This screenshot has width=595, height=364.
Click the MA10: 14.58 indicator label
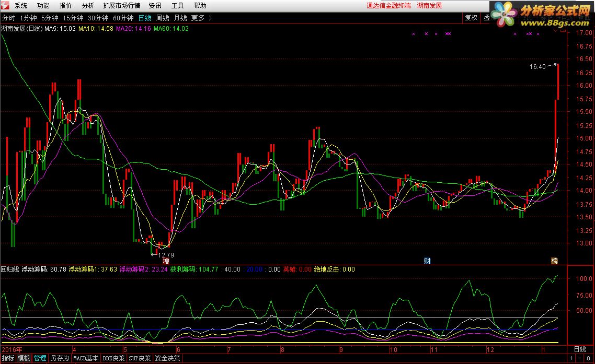[96, 28]
